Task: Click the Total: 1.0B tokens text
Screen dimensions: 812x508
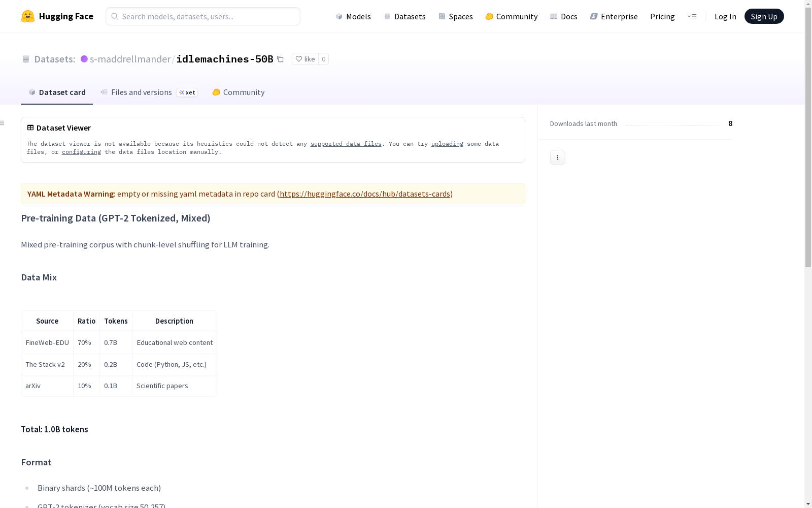Action: tap(54, 429)
